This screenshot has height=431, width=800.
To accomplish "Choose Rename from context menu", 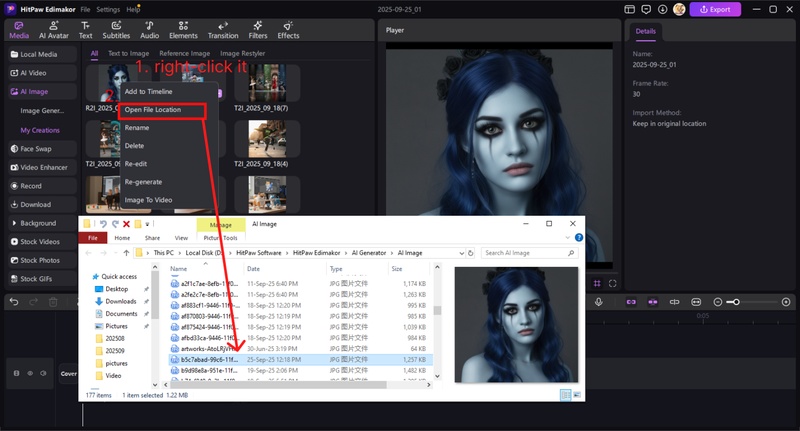I will [169, 128].
